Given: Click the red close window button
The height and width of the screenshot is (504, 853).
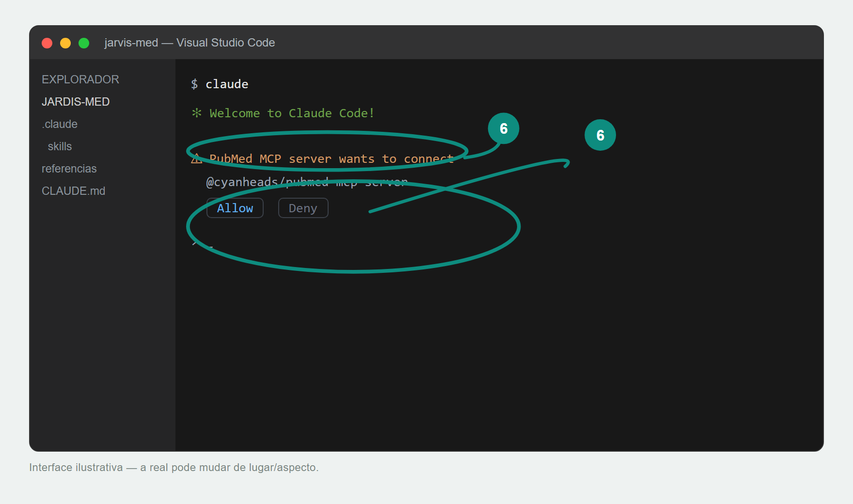Looking at the screenshot, I should pyautogui.click(x=47, y=43).
